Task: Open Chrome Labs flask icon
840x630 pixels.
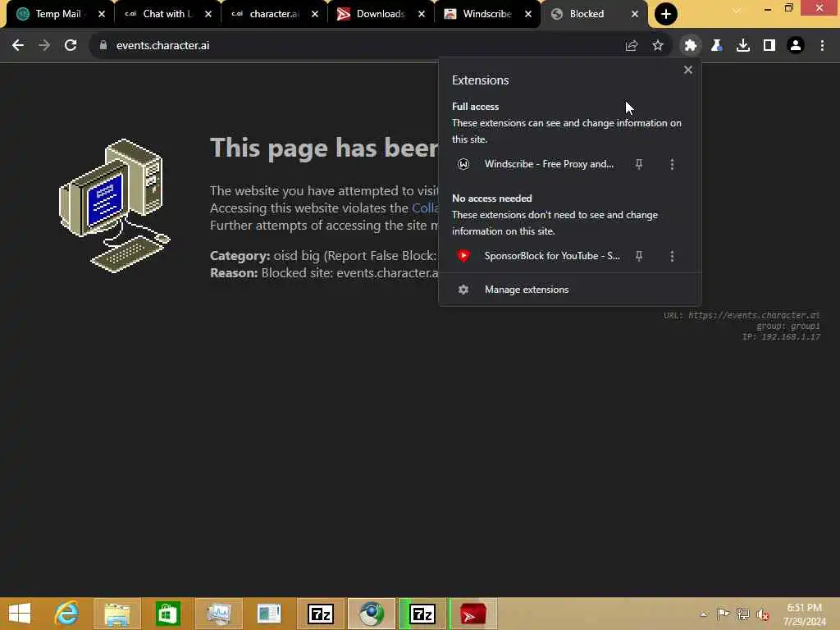Action: [717, 46]
